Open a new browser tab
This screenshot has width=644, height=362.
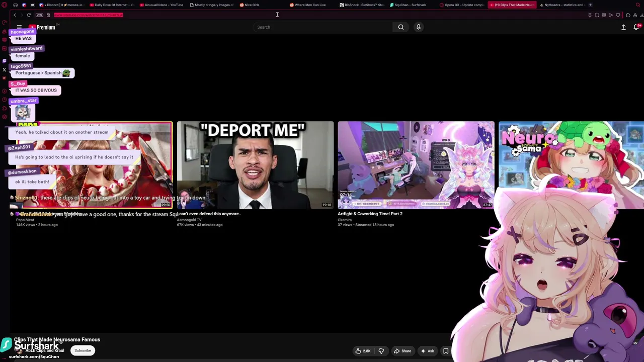[x=590, y=5]
